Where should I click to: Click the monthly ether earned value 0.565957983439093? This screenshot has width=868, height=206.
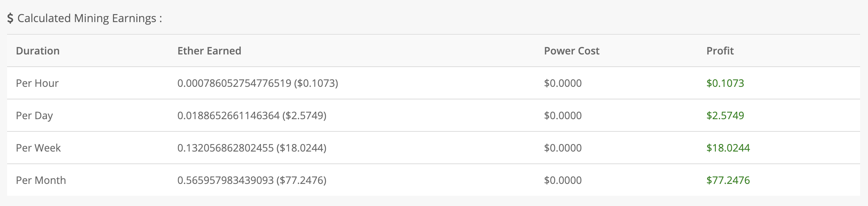click(x=225, y=180)
